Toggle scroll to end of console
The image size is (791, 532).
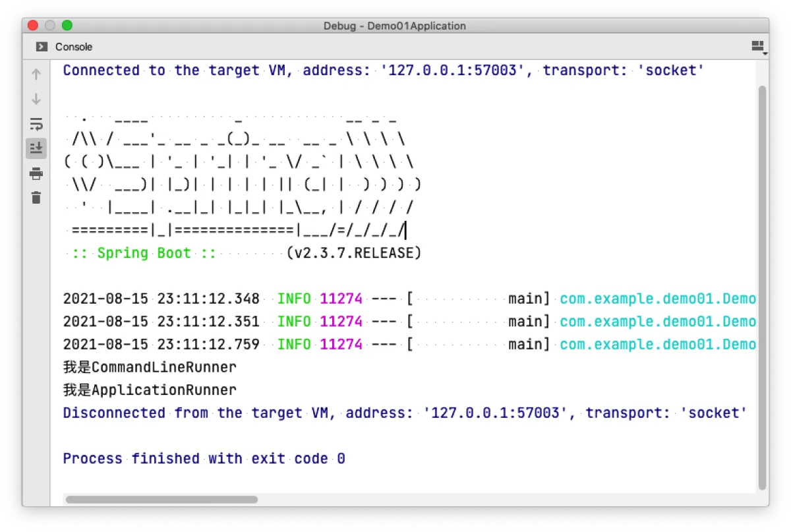tap(36, 148)
